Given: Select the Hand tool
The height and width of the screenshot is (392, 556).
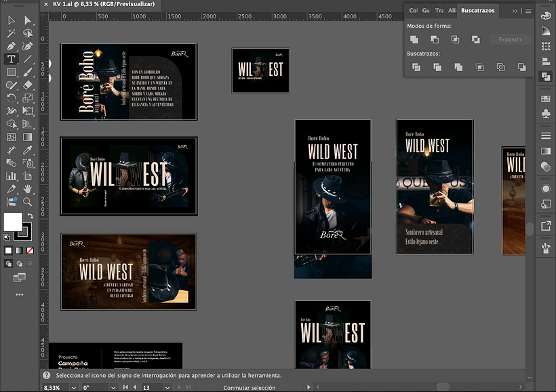Looking at the screenshot, I should coord(28,189).
